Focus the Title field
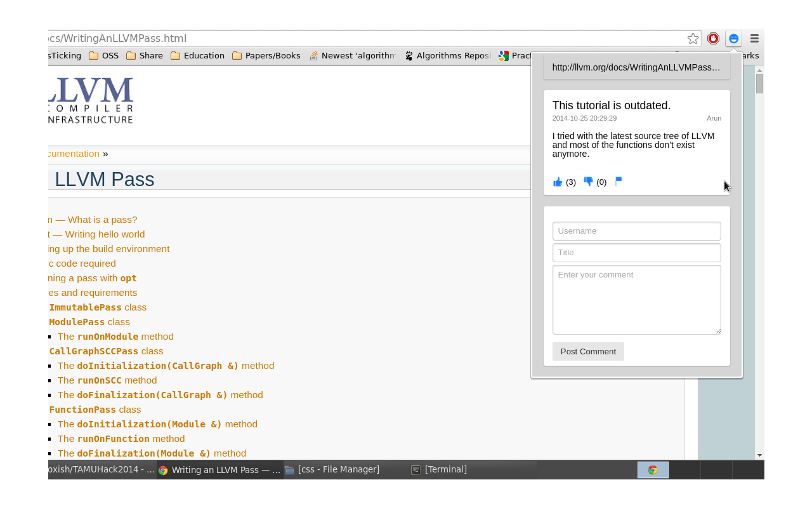Image resolution: width=812 pixels, height=508 pixels. (x=637, y=253)
